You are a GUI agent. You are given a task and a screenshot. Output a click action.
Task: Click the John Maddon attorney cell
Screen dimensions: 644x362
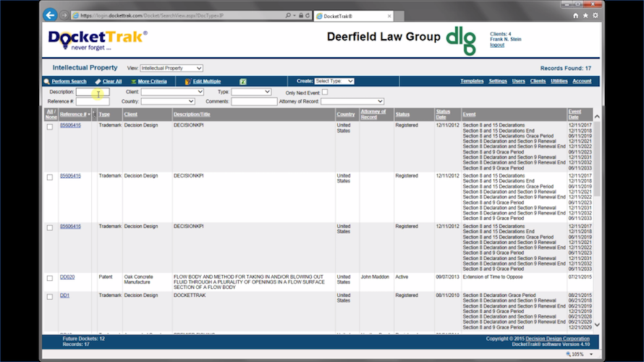pos(375,277)
